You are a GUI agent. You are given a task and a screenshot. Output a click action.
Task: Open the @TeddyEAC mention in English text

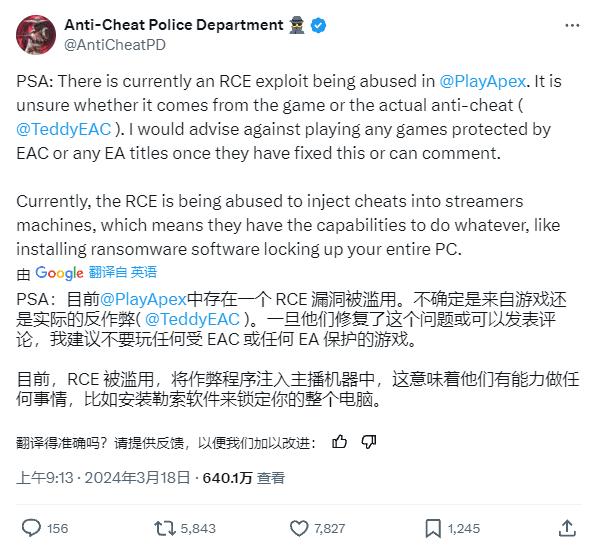(x=64, y=129)
